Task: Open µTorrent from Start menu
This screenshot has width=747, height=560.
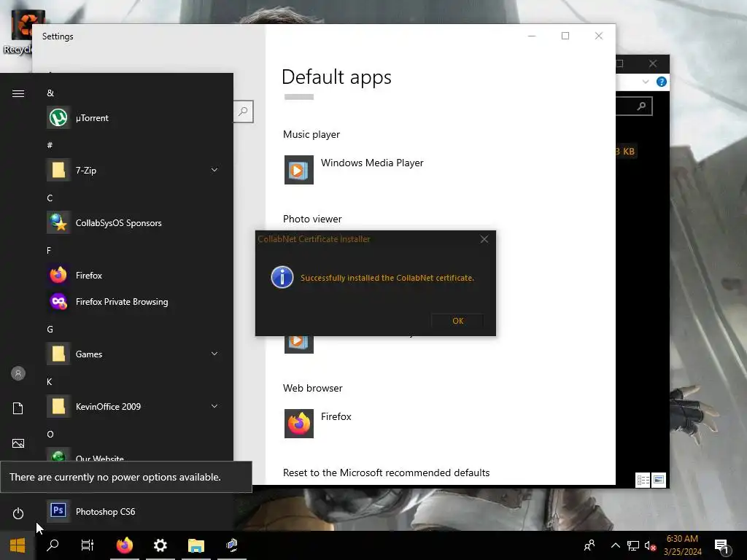Action: tap(133, 117)
